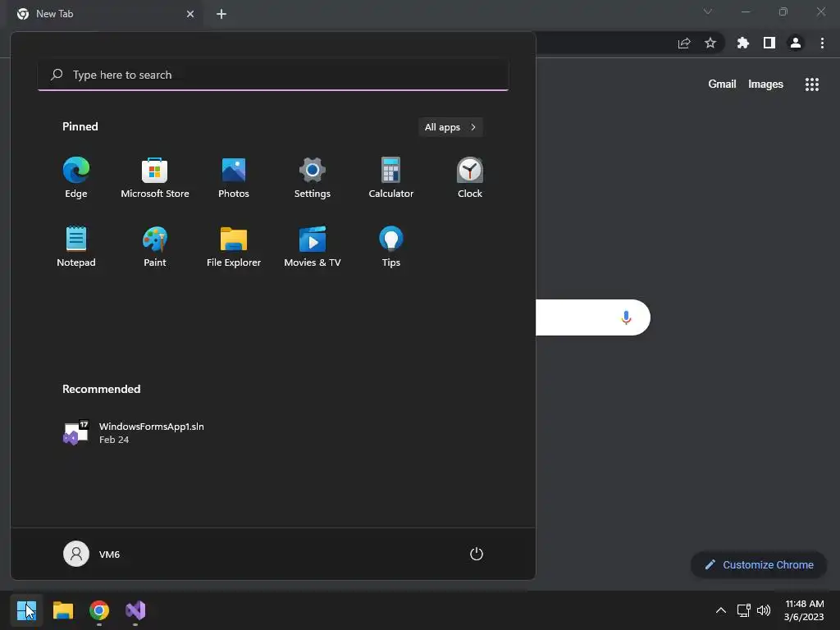
Task: Focus the Type here to search box
Action: coord(273,75)
